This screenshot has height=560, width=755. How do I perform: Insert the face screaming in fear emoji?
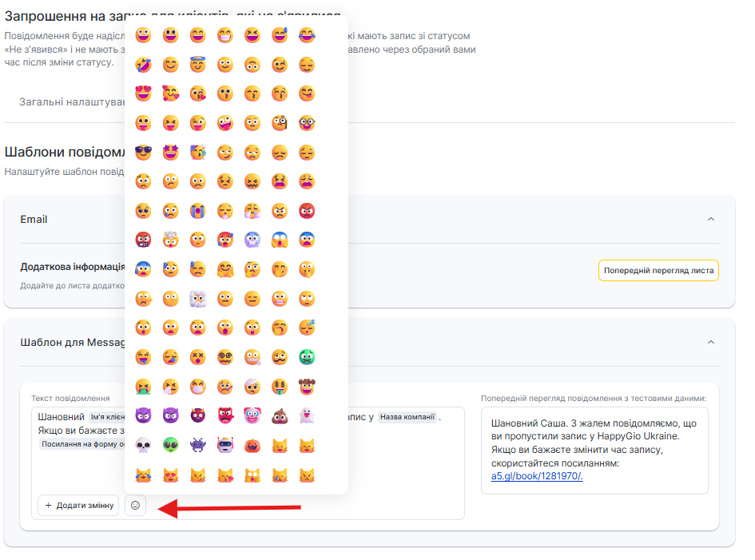tap(280, 240)
